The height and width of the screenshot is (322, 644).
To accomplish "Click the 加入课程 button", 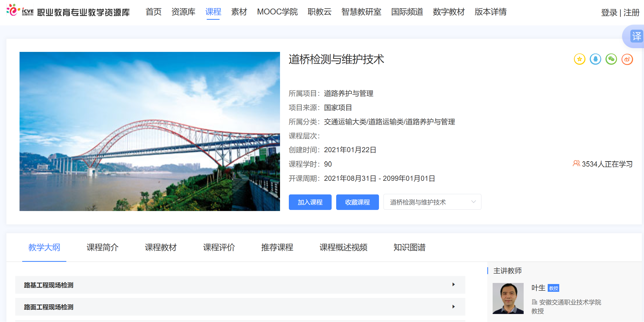I will click(x=310, y=202).
